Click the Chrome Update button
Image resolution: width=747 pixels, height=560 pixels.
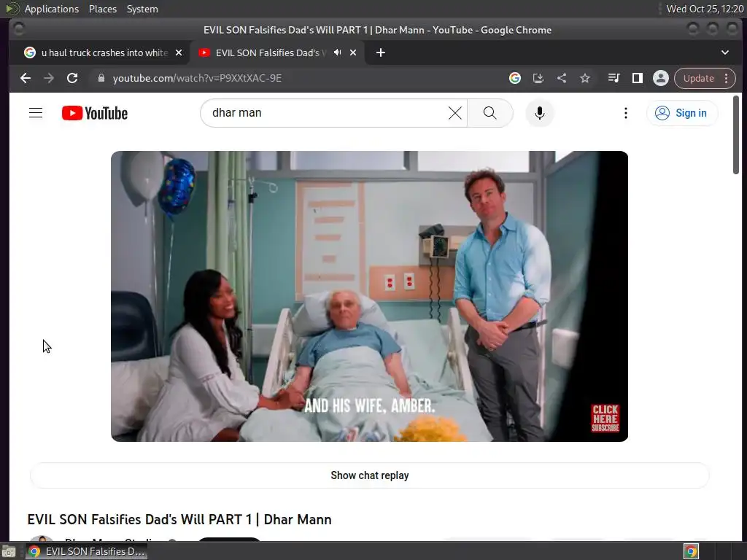click(x=698, y=78)
